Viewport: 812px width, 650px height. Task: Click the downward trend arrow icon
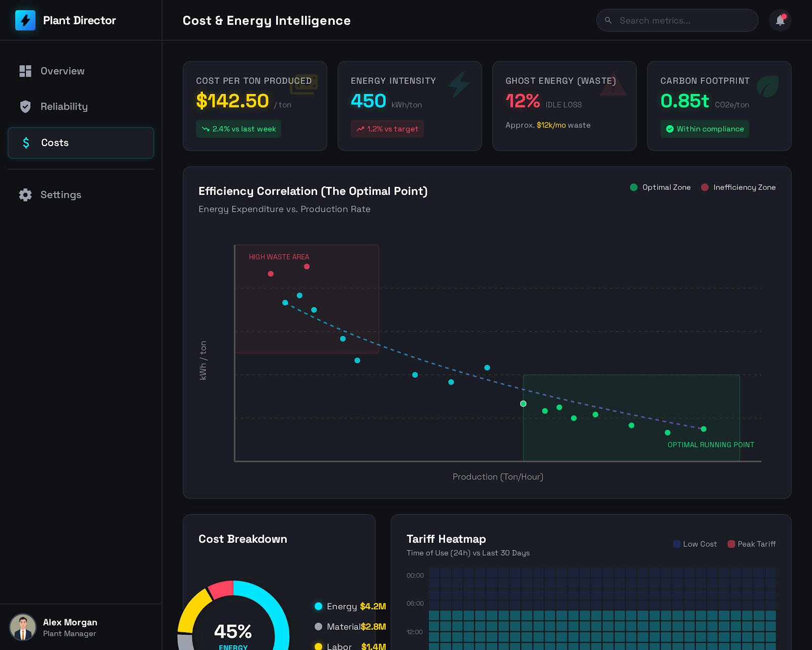point(206,129)
